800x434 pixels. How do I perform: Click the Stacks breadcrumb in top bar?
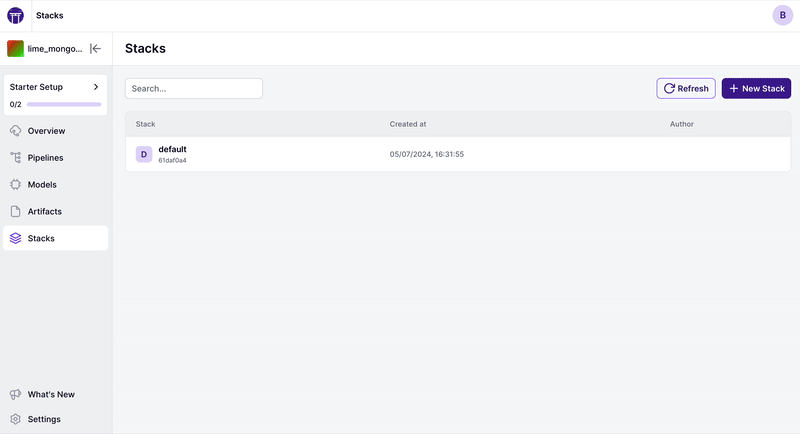tap(49, 15)
